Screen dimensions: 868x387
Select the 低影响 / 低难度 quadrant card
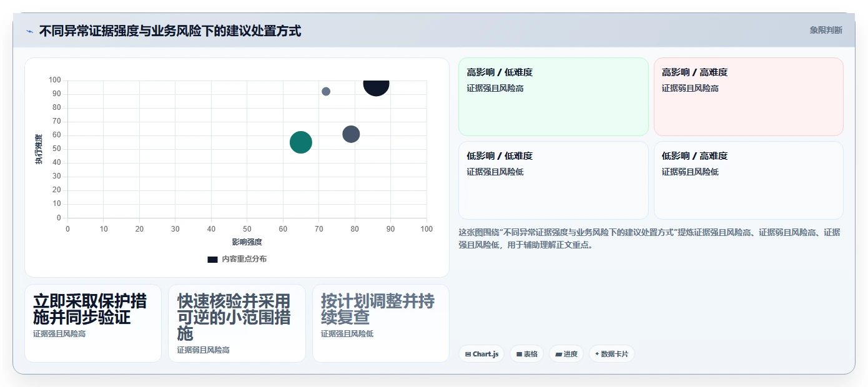pos(553,180)
